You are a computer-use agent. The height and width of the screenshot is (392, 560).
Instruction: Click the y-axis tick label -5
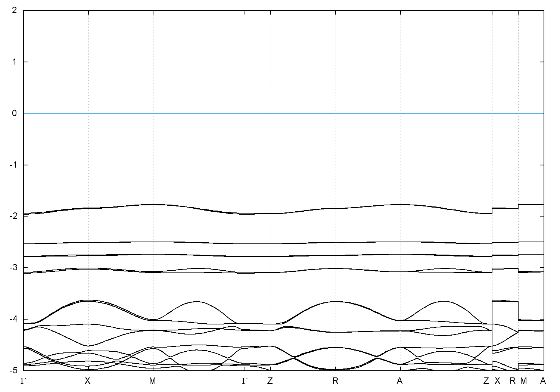13,370
